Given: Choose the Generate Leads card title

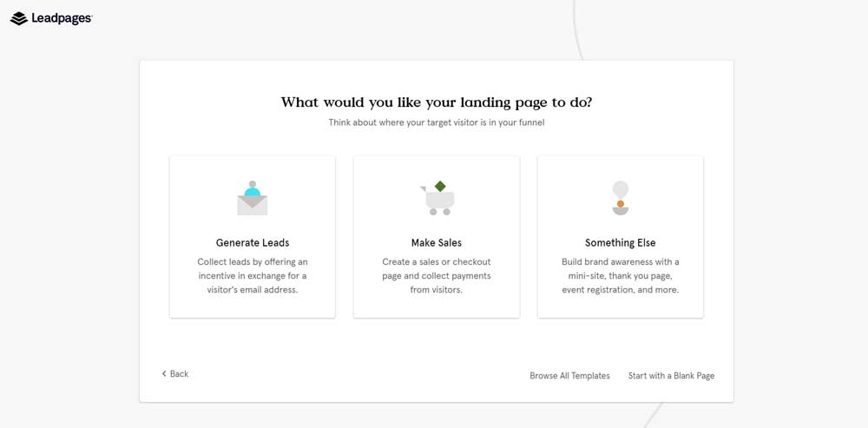Looking at the screenshot, I should coord(253,242).
